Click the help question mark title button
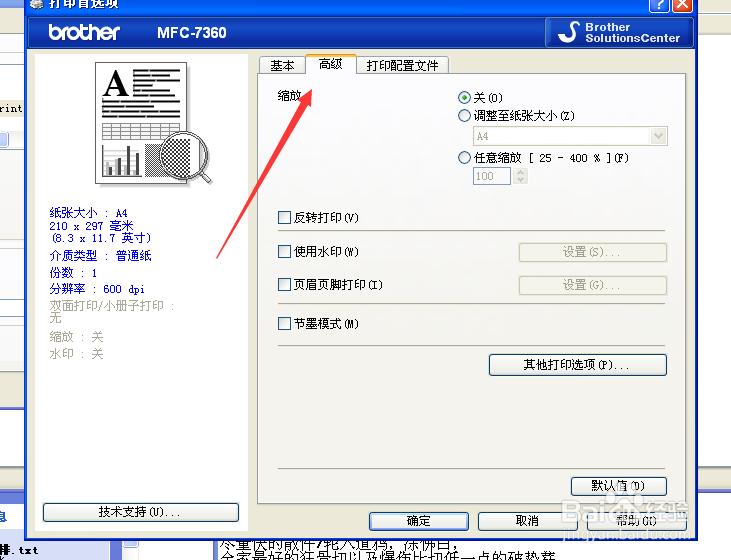Screen dimensions: 731x560 [659, 5]
